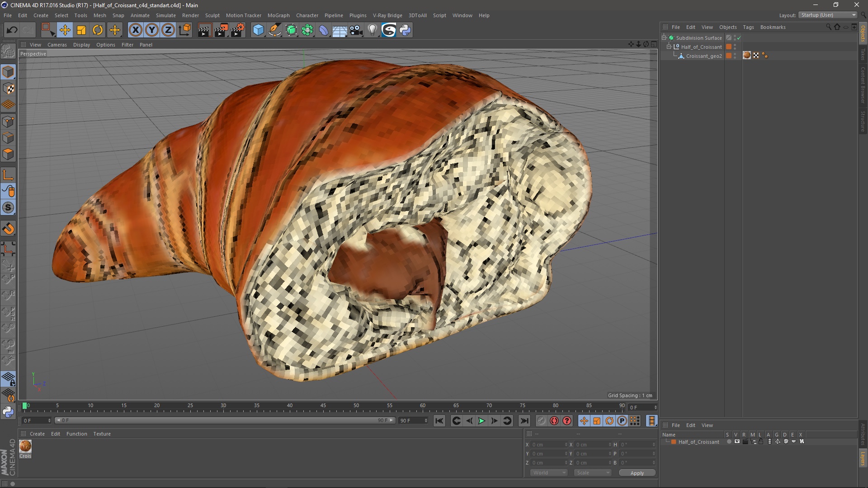
Task: Click the Undo arrow icon
Action: pyautogui.click(x=12, y=30)
